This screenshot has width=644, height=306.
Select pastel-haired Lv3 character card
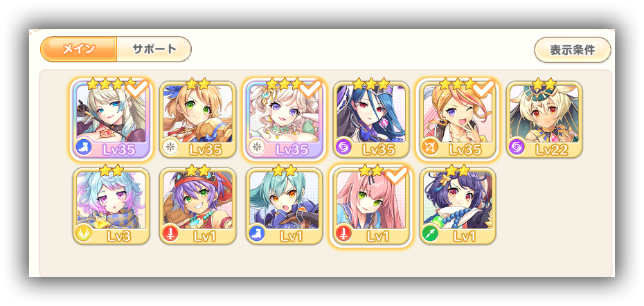111,206
